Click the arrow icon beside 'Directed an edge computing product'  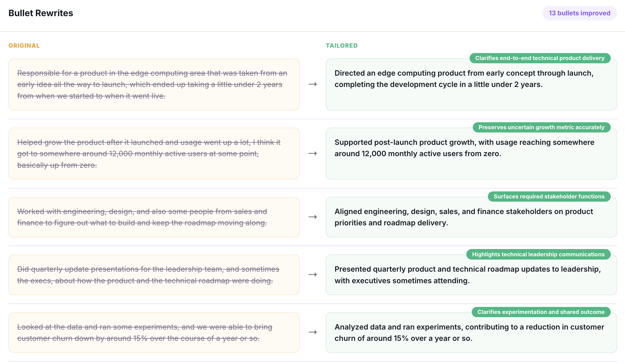click(313, 84)
